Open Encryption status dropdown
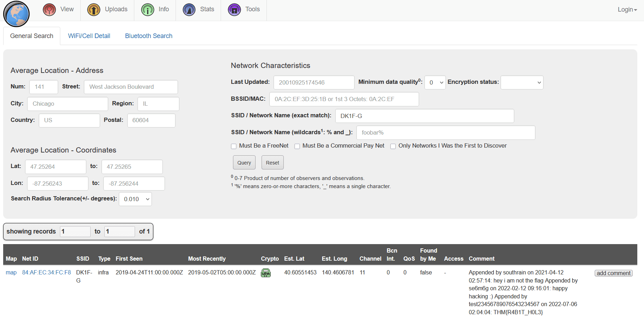 pos(522,82)
